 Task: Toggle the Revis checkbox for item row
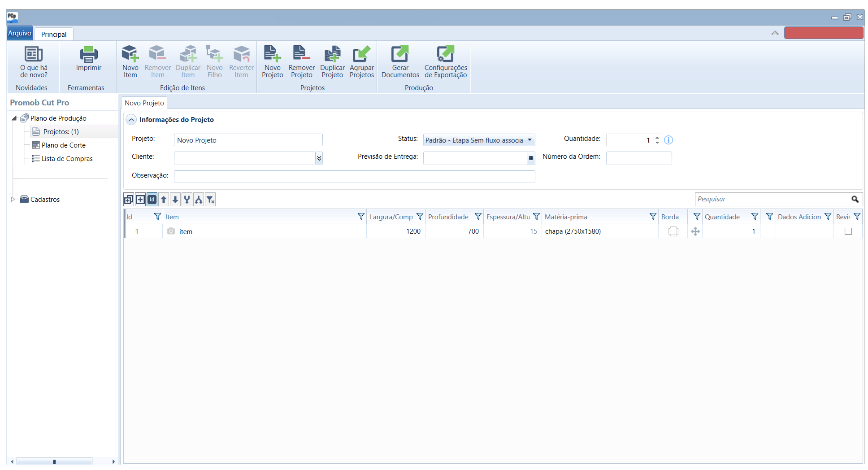[848, 231]
